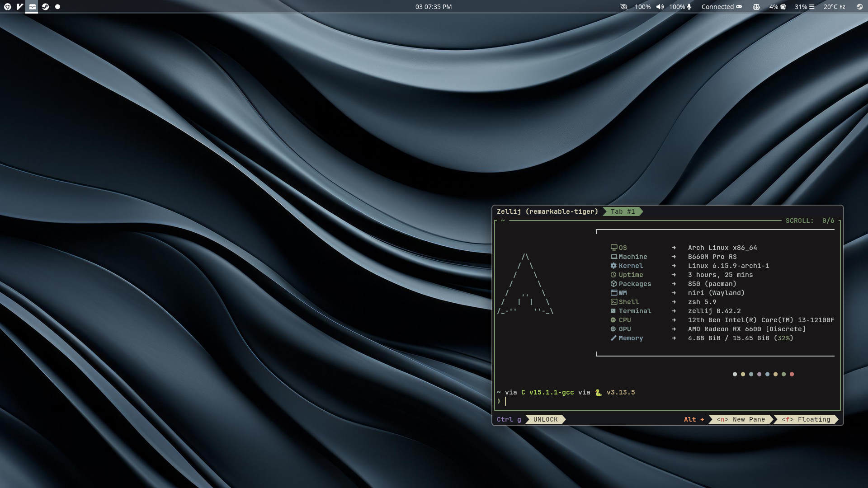
Task: Click the SCROLL: 0/6 indicator
Action: pos(810,221)
